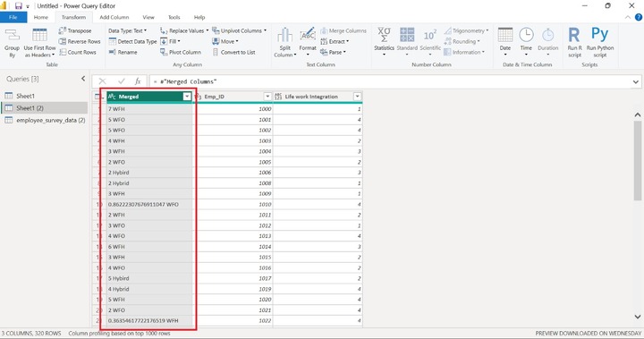Switch to the Tools tab
This screenshot has height=339, width=644.
point(174,17)
